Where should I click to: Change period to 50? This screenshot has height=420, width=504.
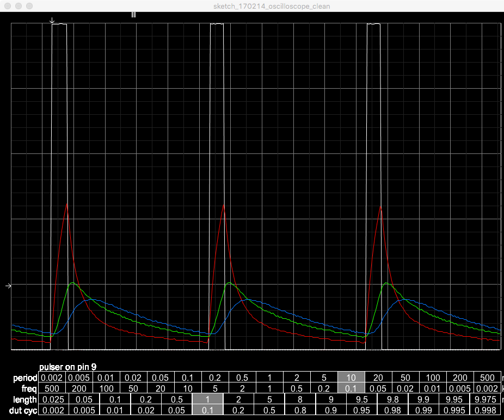point(405,377)
